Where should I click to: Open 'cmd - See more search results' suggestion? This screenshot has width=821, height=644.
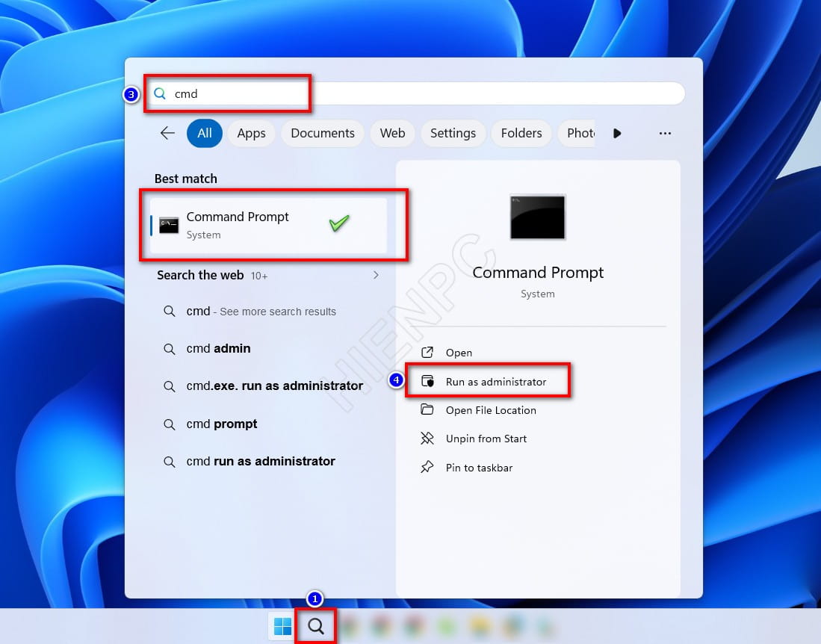tap(268, 312)
